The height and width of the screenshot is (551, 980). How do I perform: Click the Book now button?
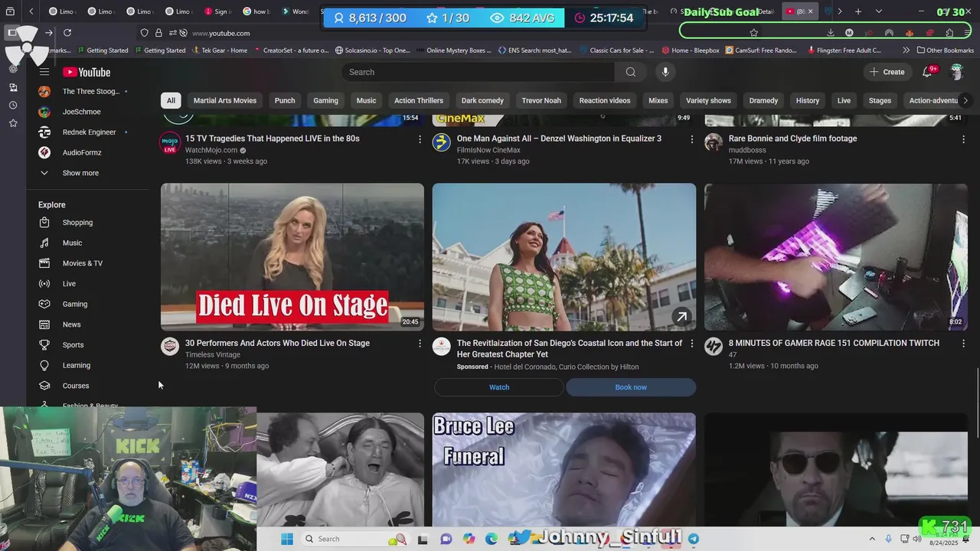tap(631, 387)
